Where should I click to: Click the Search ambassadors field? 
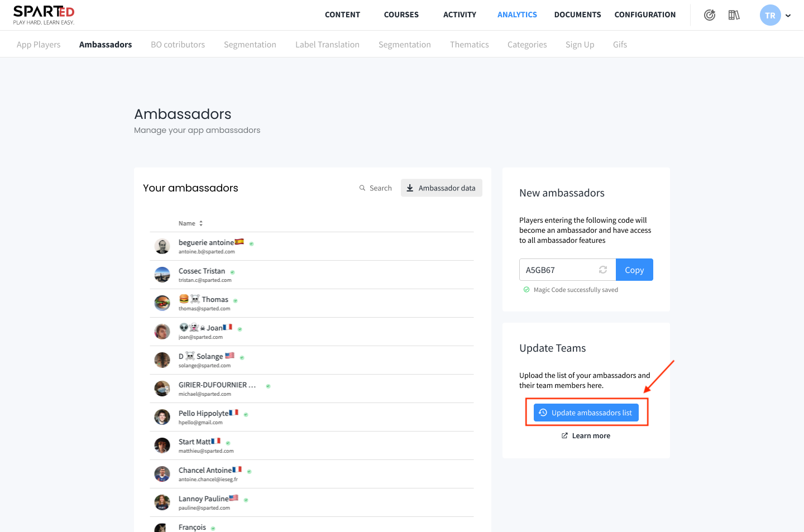376,188
